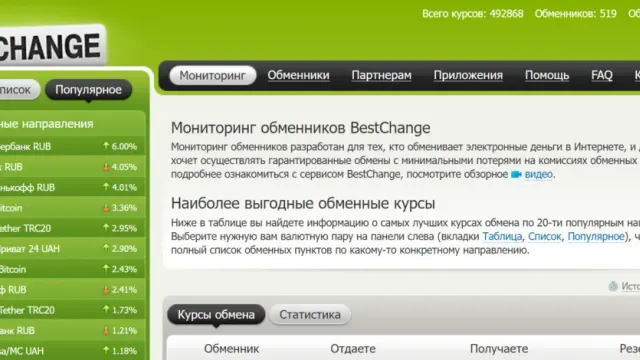Select the Tether TRC20 1.73% row
The width and height of the screenshot is (640, 360).
[x=72, y=310]
